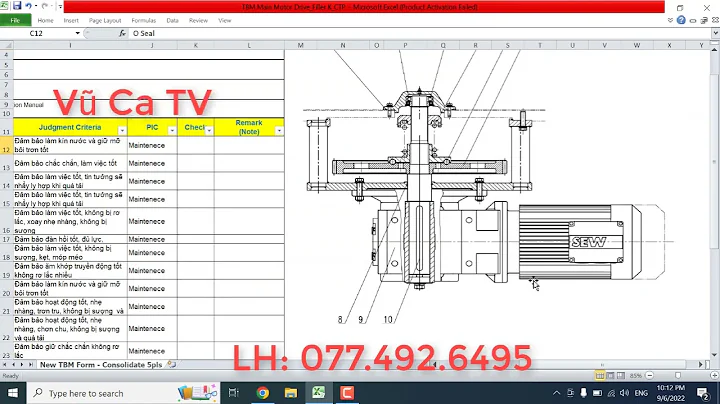Select 'New TBM Form - Consolidate 5pls' sheet tab
This screenshot has width=720, height=404.
[101, 365]
